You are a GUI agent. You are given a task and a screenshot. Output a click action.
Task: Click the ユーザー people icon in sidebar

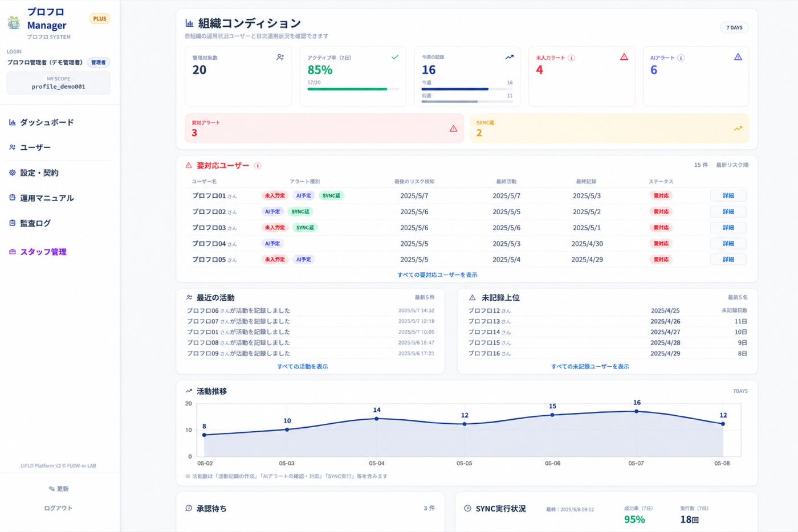(12, 147)
